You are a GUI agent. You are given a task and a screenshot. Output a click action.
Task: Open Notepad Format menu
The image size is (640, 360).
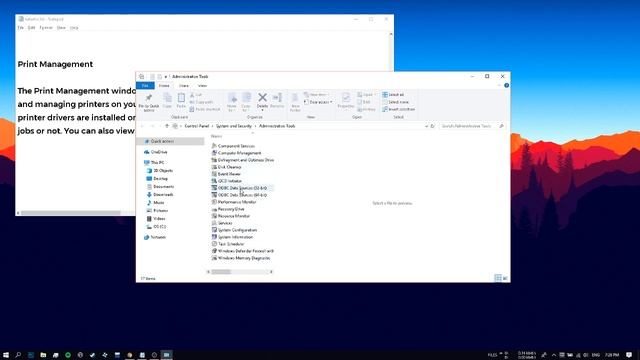click(x=46, y=28)
